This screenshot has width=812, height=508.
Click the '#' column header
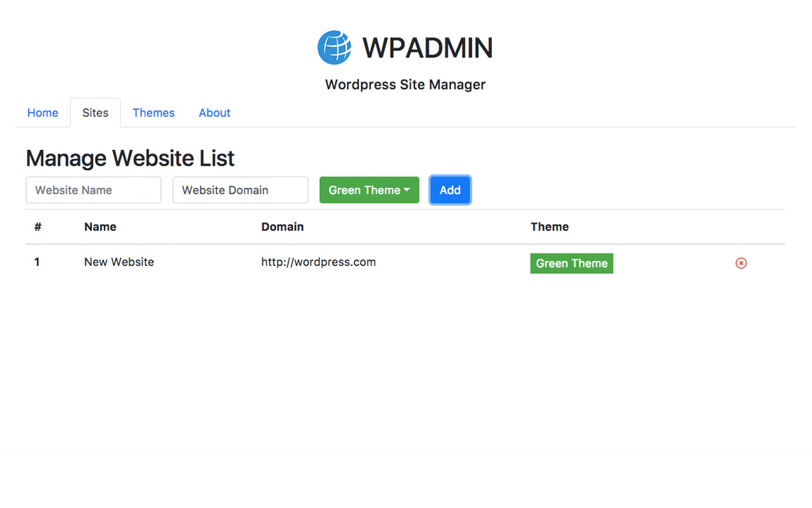(x=38, y=227)
